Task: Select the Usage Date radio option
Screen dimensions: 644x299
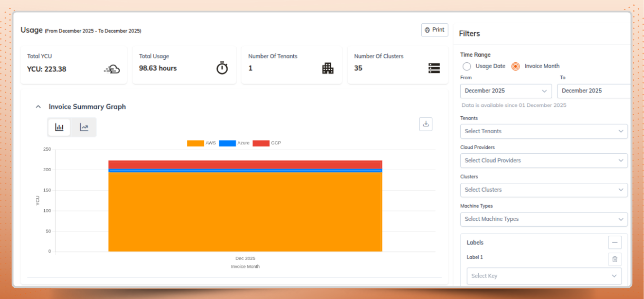Action: 467,66
